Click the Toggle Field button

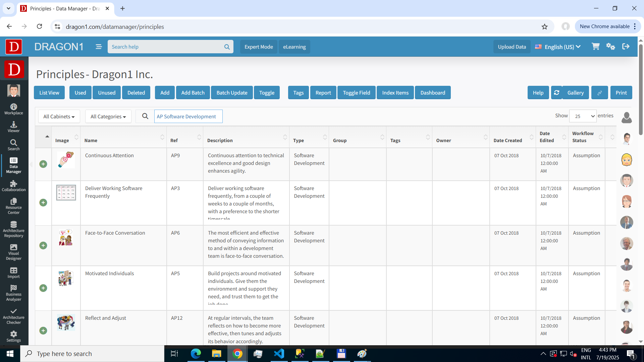pos(357,93)
